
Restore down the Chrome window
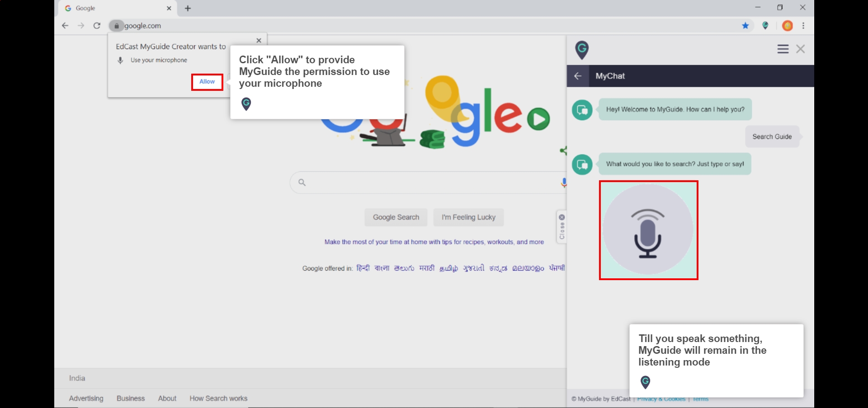pyautogui.click(x=780, y=7)
